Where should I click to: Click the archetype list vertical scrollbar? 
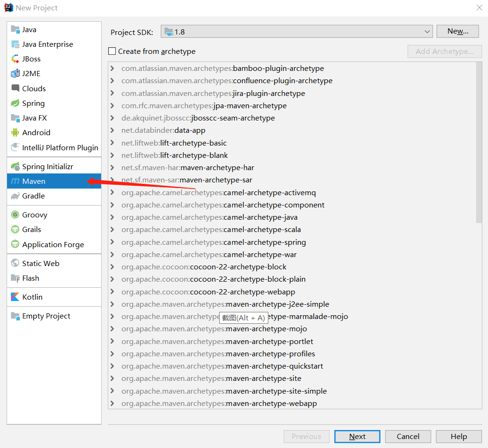tap(479, 143)
